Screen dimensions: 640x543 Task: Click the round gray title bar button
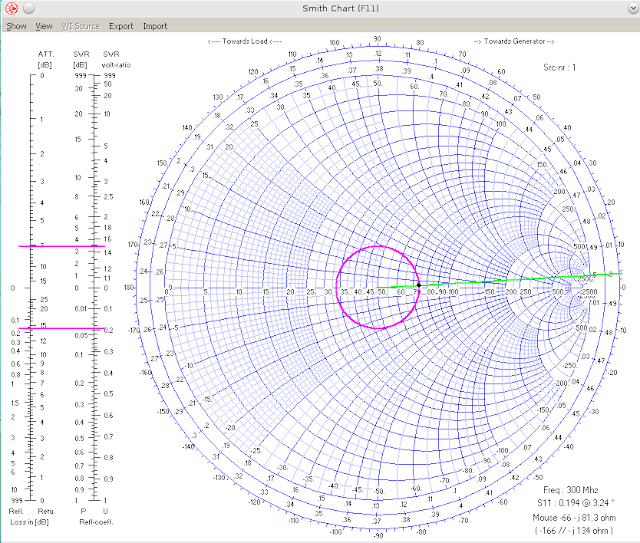(x=29, y=8)
